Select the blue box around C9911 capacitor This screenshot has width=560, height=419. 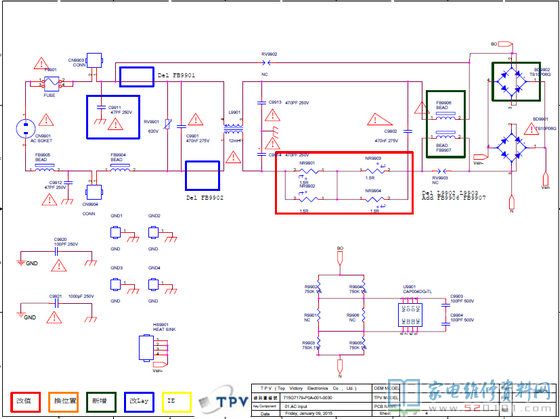(x=113, y=117)
